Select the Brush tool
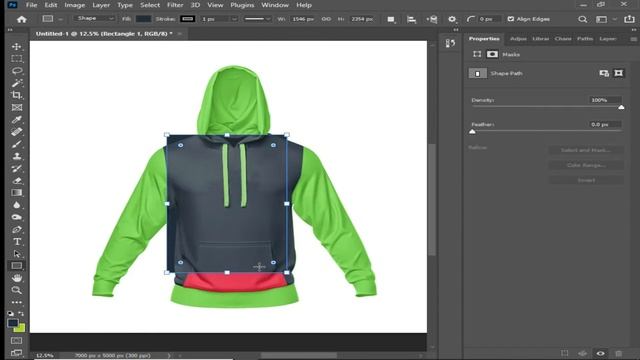The width and height of the screenshot is (640, 360). pos(17,144)
